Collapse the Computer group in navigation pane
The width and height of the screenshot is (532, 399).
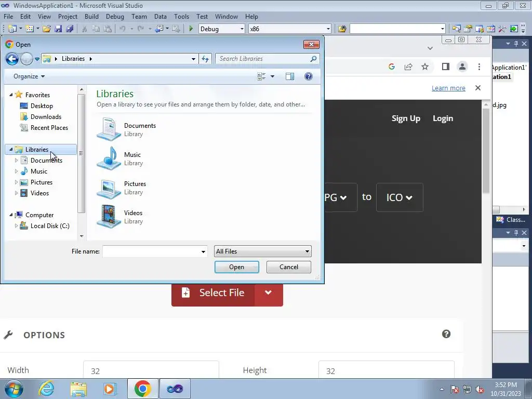pos(11,215)
